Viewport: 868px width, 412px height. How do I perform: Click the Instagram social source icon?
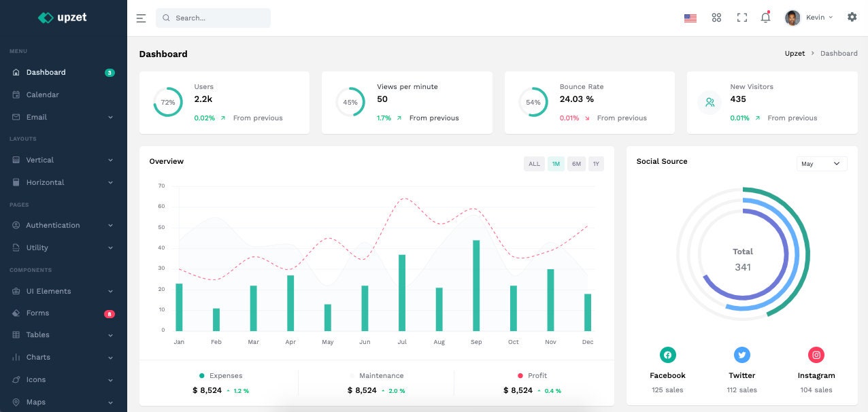coord(816,354)
